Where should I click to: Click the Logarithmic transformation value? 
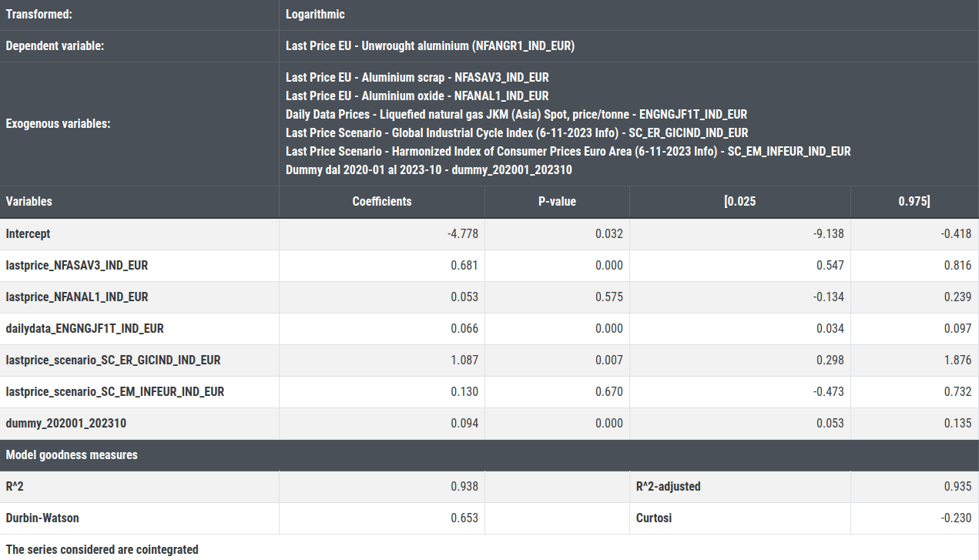[315, 15]
